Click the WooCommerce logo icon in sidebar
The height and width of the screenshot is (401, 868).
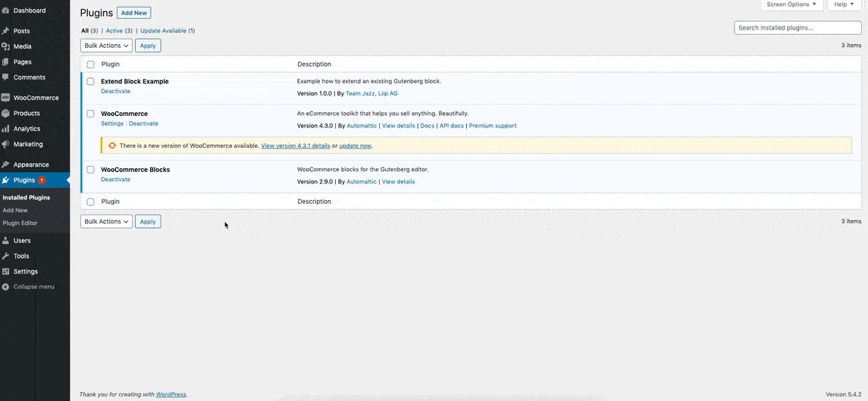click(5, 98)
